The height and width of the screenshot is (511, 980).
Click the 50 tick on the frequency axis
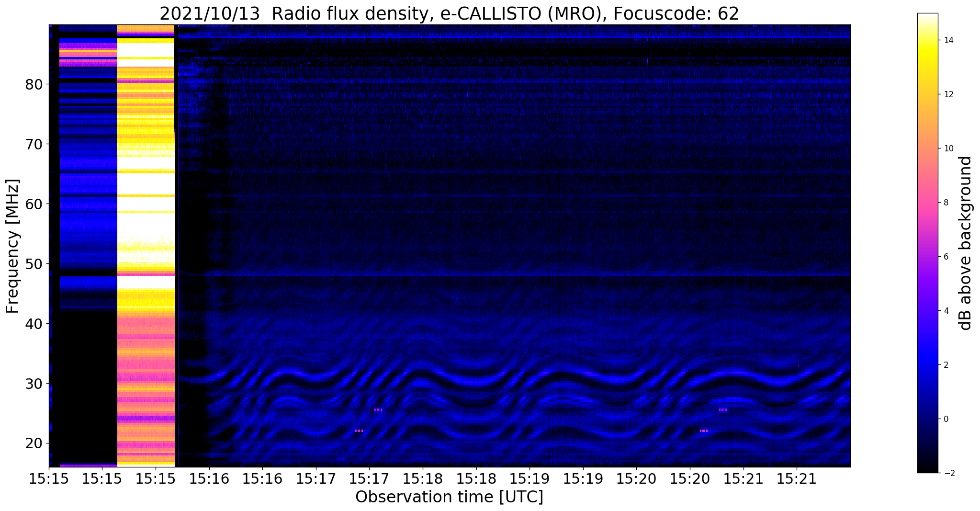34,264
